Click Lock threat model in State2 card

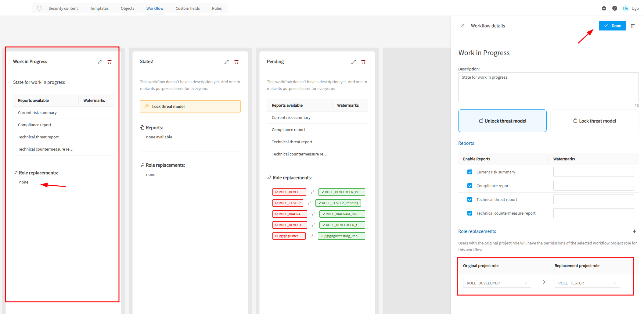pos(190,106)
